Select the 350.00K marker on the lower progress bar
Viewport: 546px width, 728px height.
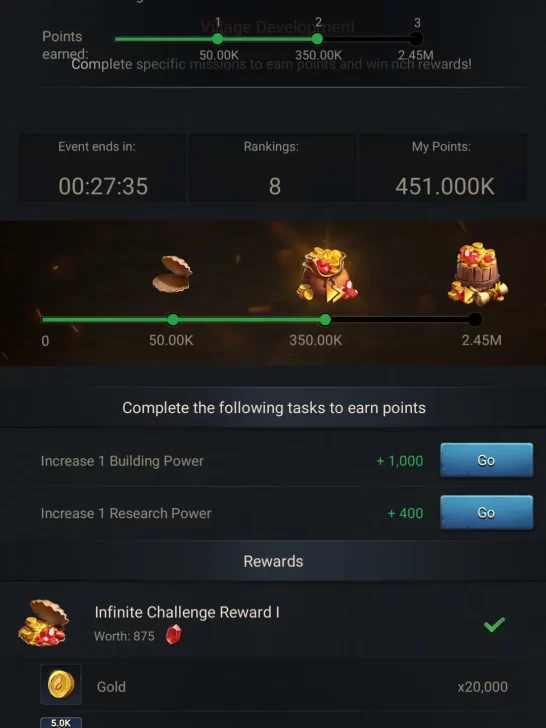[325, 319]
